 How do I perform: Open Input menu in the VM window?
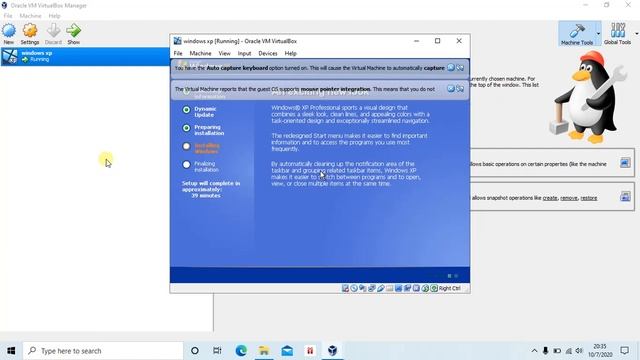pyautogui.click(x=244, y=53)
